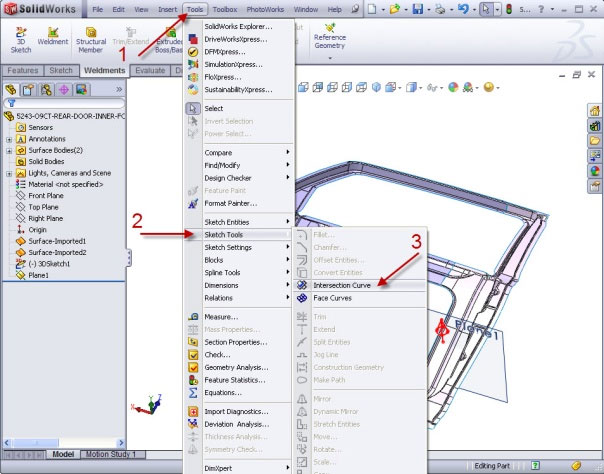Open the File menu
The height and width of the screenshot is (474, 604).
(x=97, y=9)
